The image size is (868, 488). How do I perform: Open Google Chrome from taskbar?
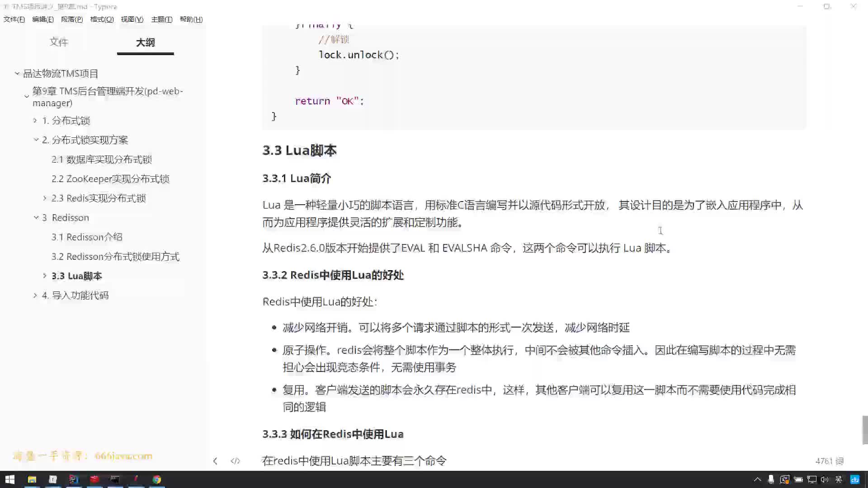coord(157,479)
